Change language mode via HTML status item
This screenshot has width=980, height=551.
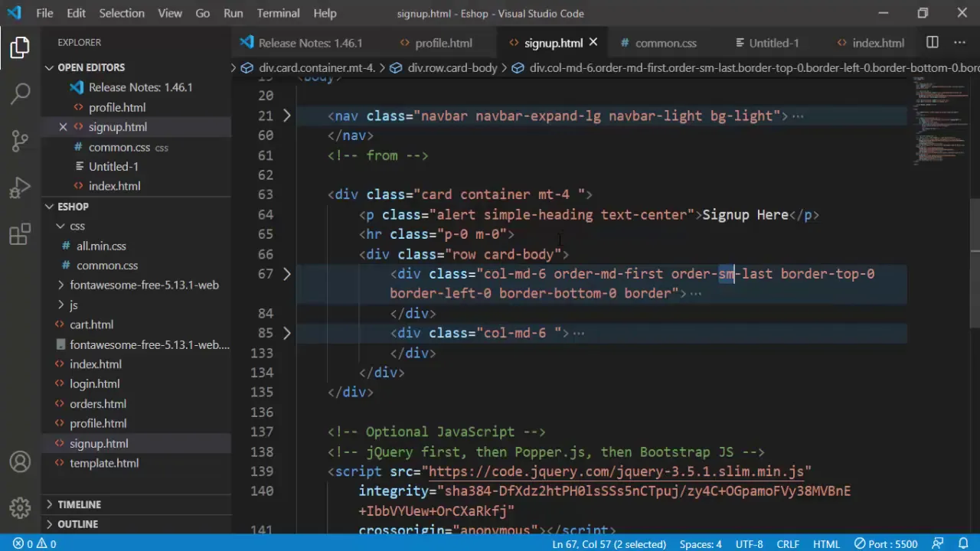(x=826, y=544)
